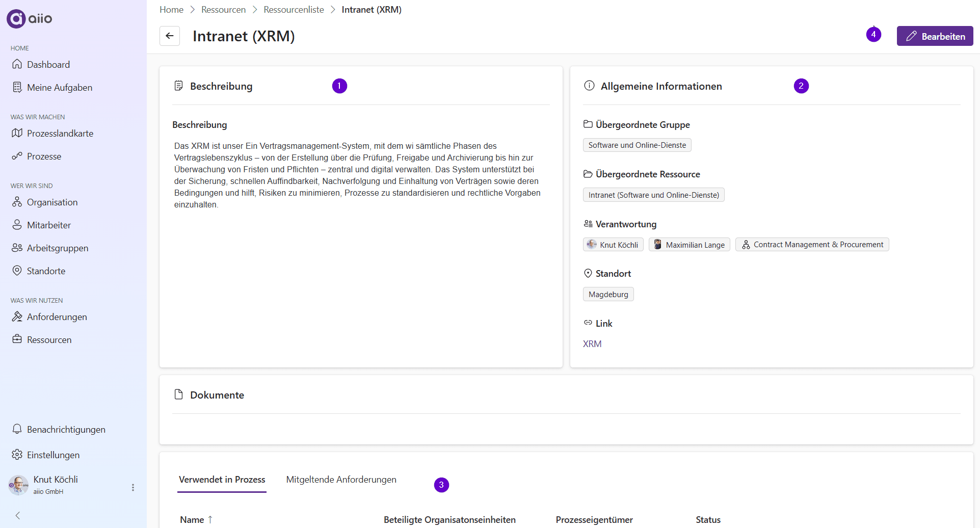Click the Bearbeiten button
980x528 pixels.
(935, 36)
